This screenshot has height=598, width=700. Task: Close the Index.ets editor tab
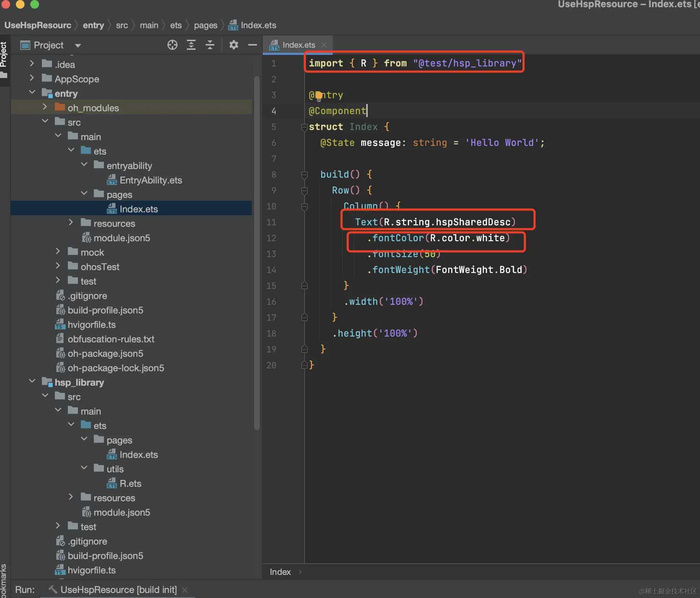(x=324, y=45)
